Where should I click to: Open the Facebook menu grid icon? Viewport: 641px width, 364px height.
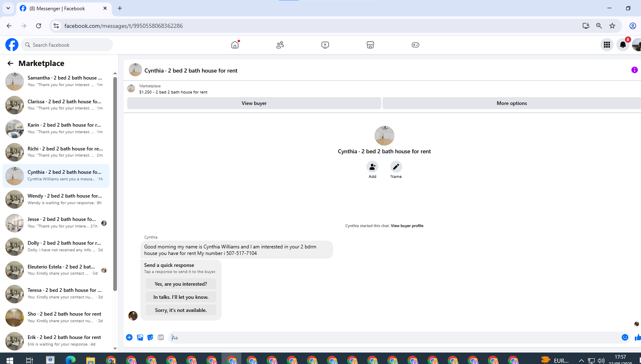click(x=607, y=45)
